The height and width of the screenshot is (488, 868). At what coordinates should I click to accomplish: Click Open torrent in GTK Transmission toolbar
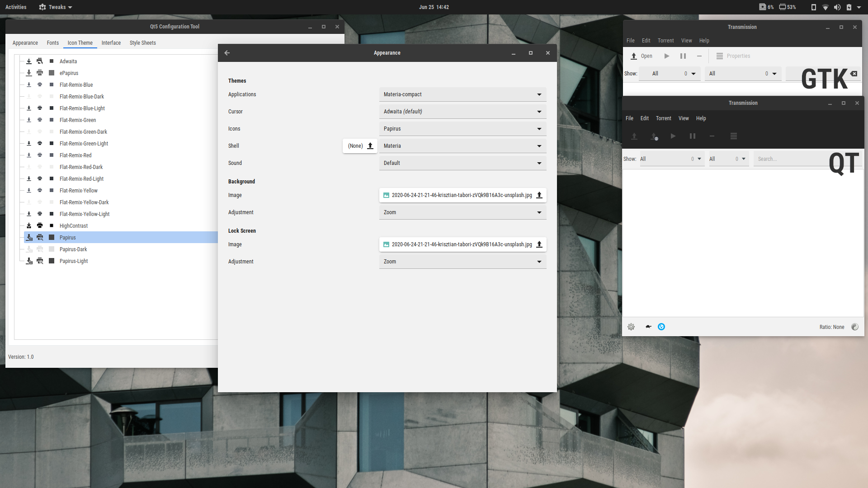tap(642, 56)
